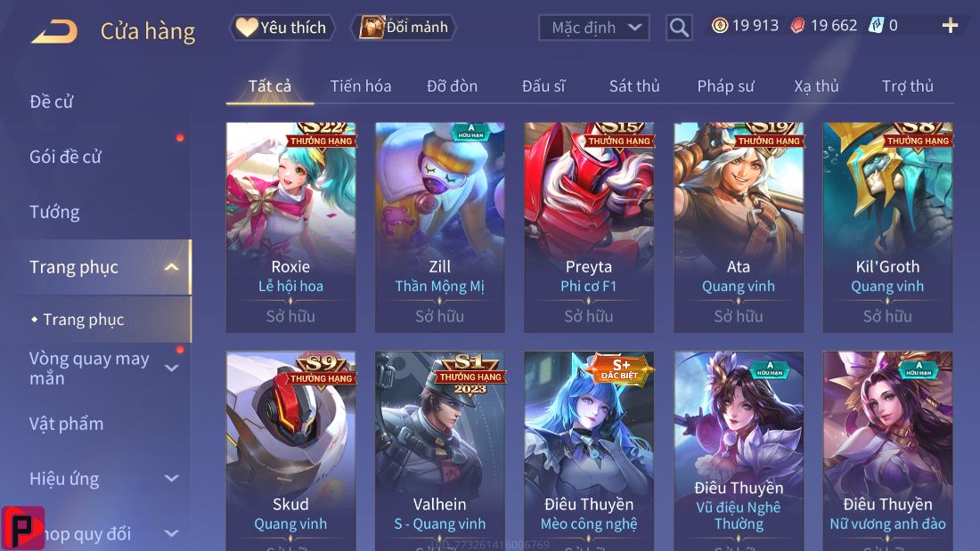Expand the Vòng quay may mắn section
The height and width of the screenshot is (551, 980).
[x=171, y=368]
